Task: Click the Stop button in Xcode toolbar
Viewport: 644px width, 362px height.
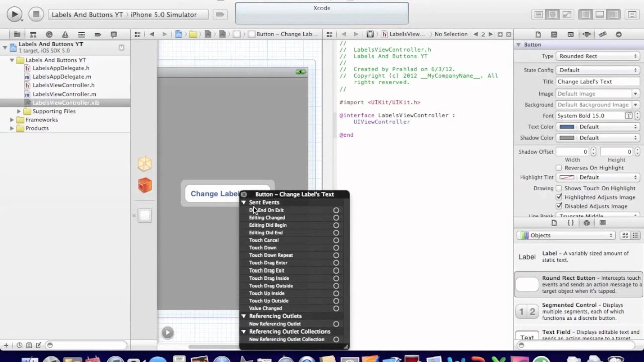Action: coord(36,14)
